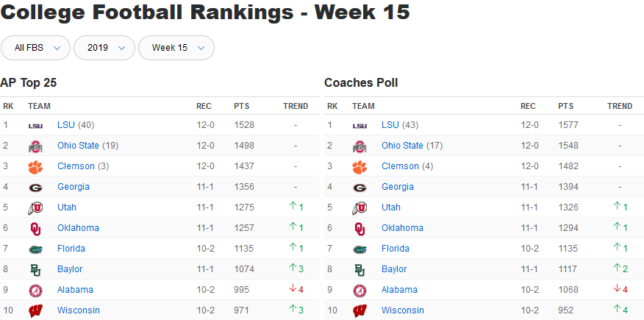644x320 pixels.
Task: Open the Alabama team link in AP Top 25
Action: (x=75, y=290)
